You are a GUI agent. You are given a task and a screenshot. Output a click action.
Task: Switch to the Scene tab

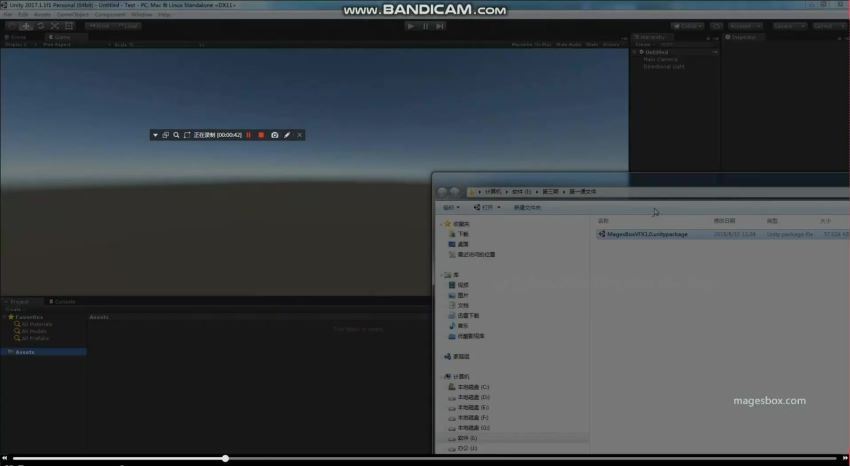(x=16, y=37)
